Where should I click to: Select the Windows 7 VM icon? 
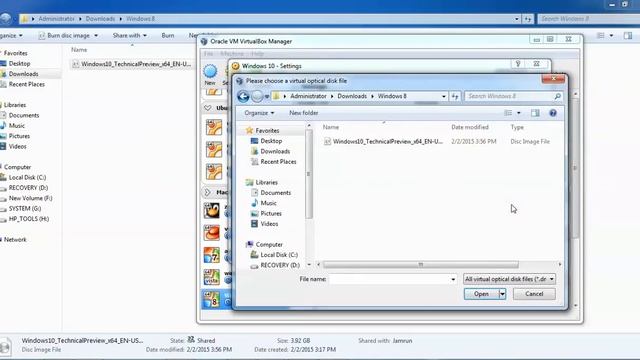(212, 256)
